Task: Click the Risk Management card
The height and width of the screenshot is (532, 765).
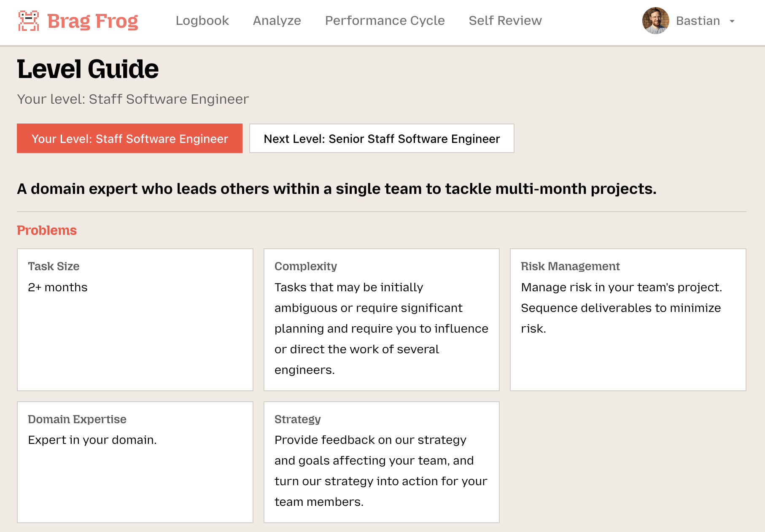Action: (x=628, y=320)
